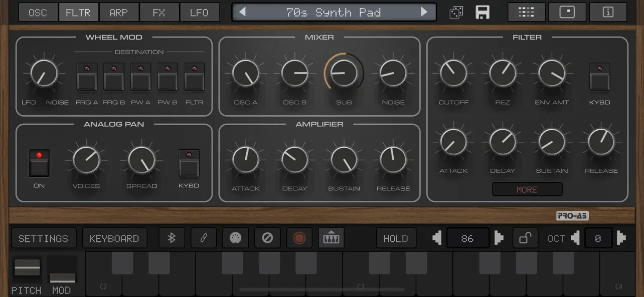Go to next preset with right arrow

(424, 12)
